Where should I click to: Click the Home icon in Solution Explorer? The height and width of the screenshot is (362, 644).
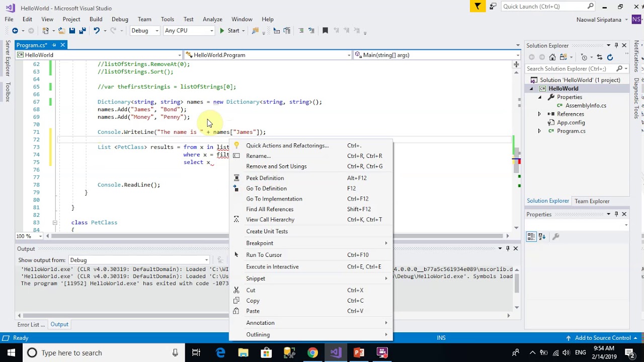pos(552,57)
